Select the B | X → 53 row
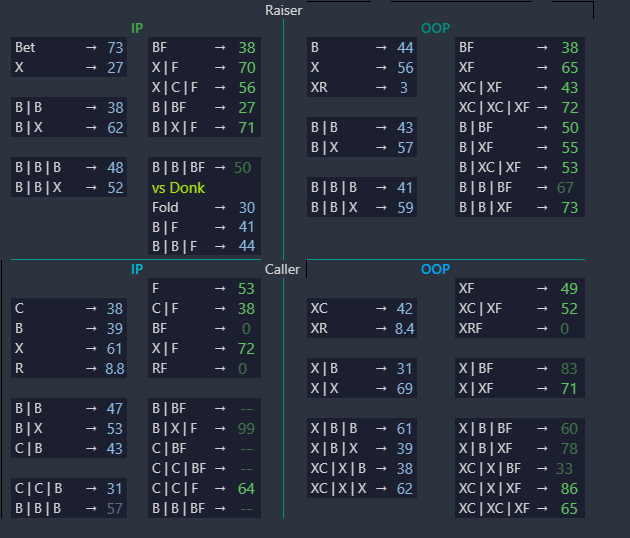The height and width of the screenshot is (538, 630). pyautogui.click(x=69, y=428)
